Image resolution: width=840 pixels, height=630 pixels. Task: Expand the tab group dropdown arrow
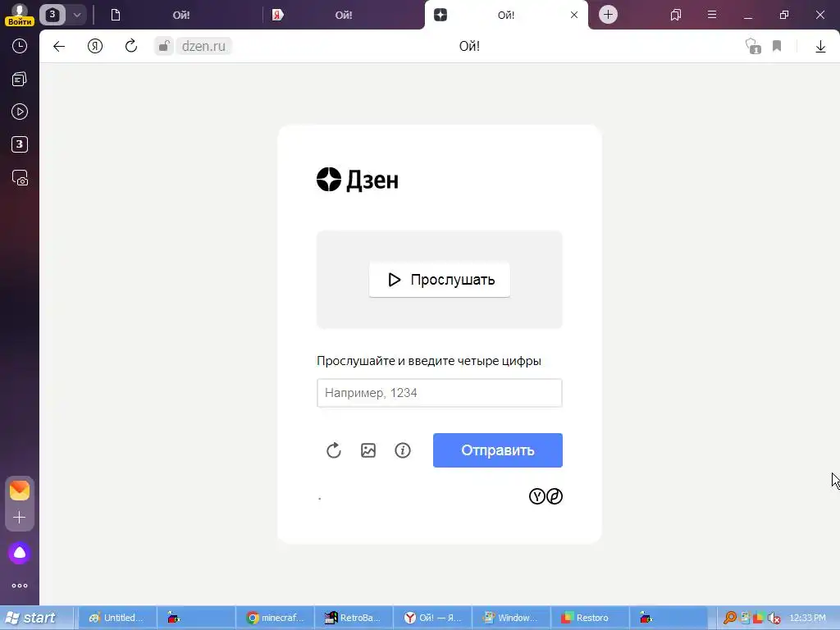point(76,15)
